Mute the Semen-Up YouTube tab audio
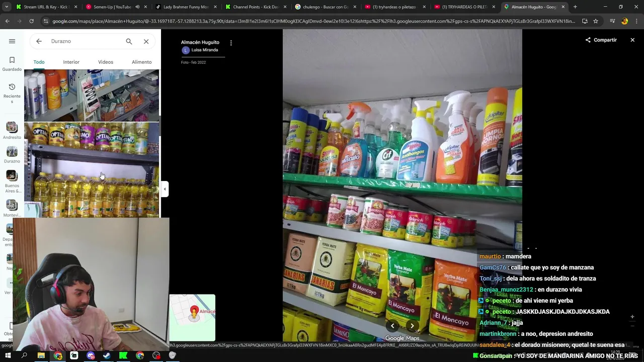 [x=137, y=7]
